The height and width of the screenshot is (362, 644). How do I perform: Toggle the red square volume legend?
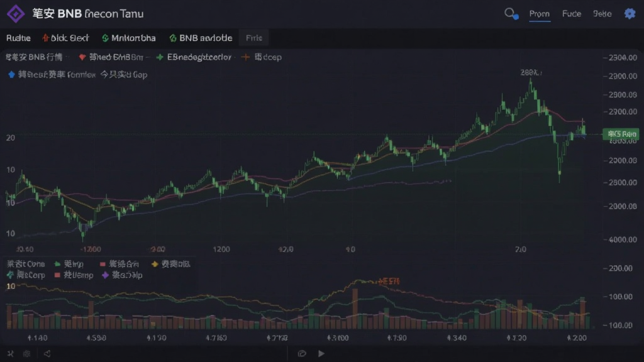tap(103, 264)
